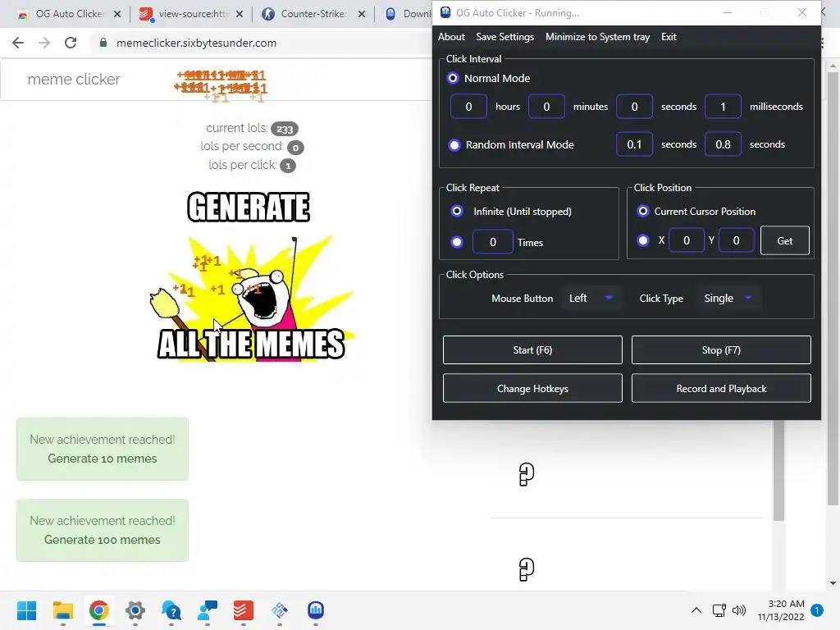Open the blue chat-bubbles taskbar icon
This screenshot has width=840, height=630.
[208, 610]
